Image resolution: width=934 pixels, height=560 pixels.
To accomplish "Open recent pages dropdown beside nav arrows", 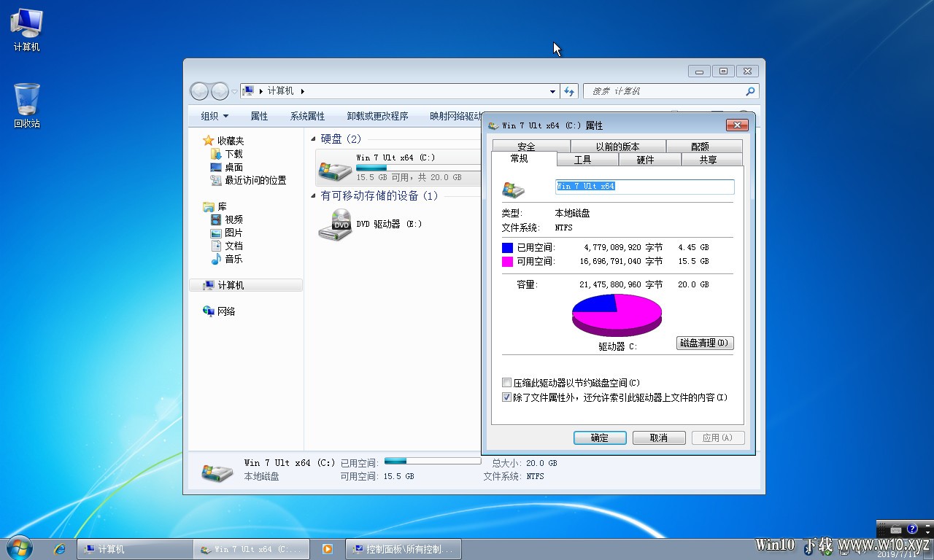I will tap(234, 91).
